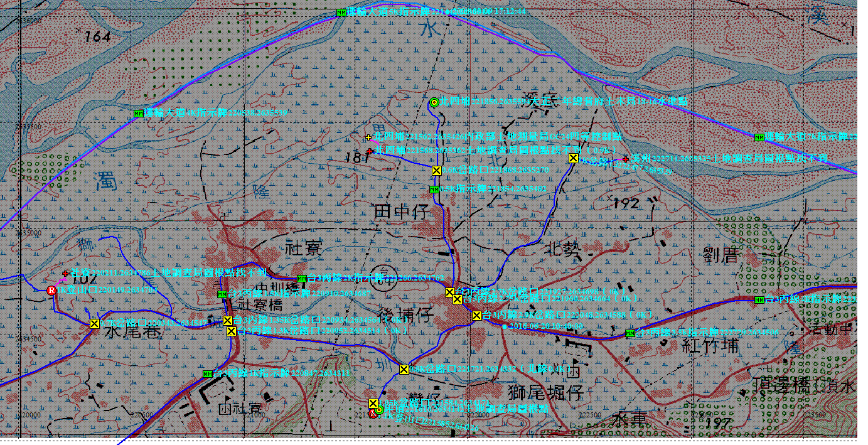Click the 0.6K岔路口 junction marker icon
Screen dimensions: 868x445
(437, 171)
